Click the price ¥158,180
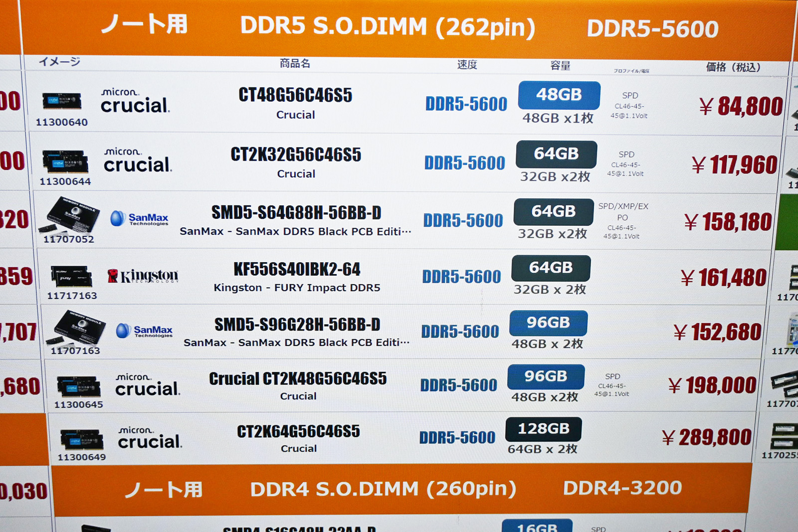798x532 pixels. pyautogui.click(x=728, y=222)
